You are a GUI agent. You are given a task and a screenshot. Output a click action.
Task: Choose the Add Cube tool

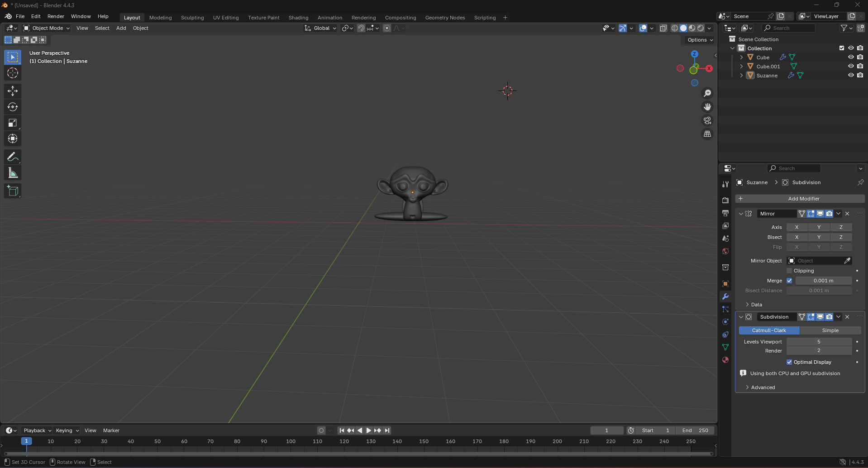[x=13, y=191]
